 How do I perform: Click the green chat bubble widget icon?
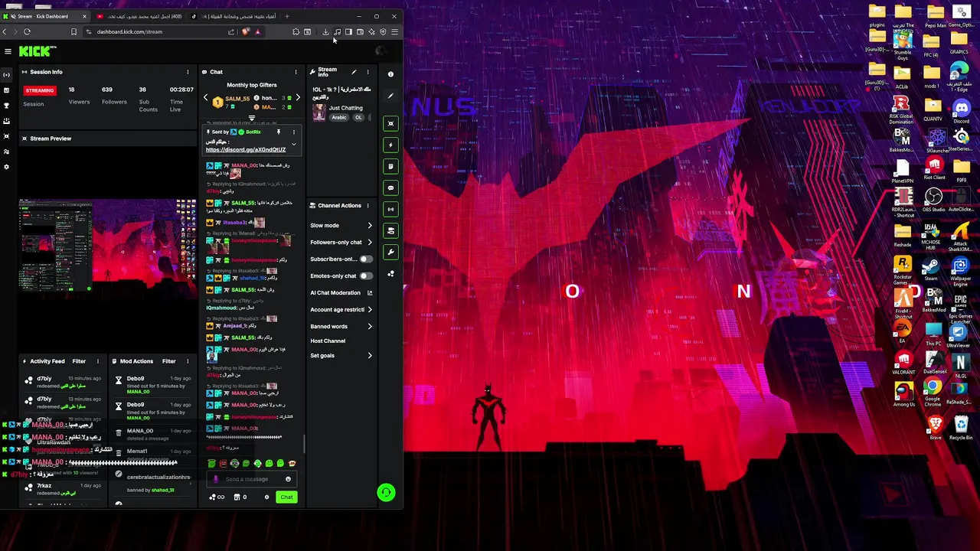(x=390, y=187)
